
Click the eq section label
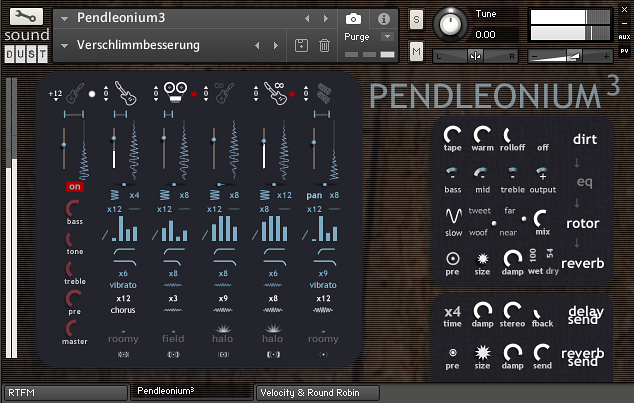pos(584,182)
